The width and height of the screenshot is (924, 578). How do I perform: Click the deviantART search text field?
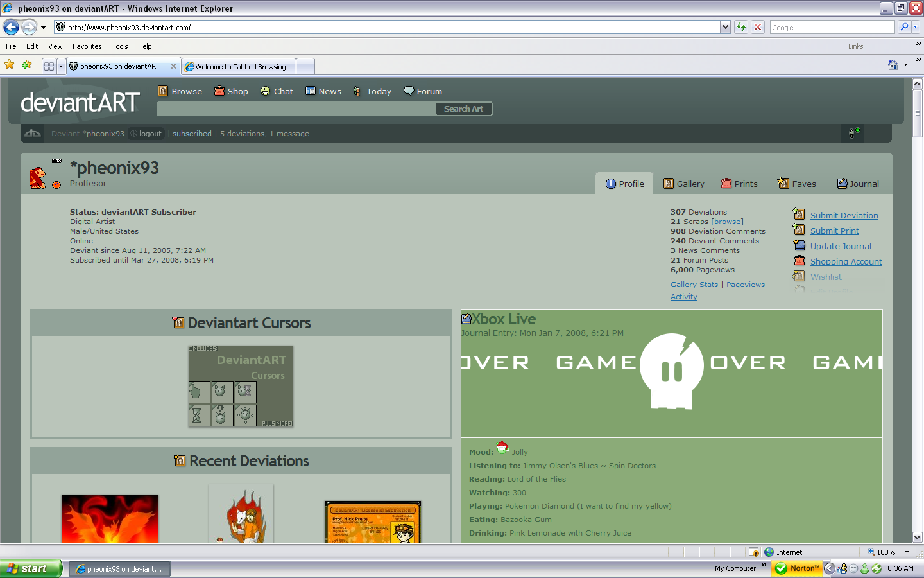[x=296, y=109]
